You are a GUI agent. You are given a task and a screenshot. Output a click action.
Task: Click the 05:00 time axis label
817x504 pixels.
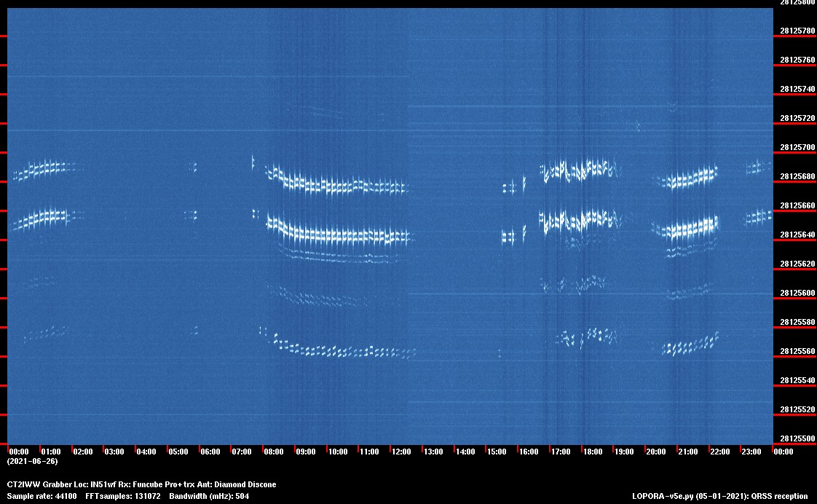(178, 452)
